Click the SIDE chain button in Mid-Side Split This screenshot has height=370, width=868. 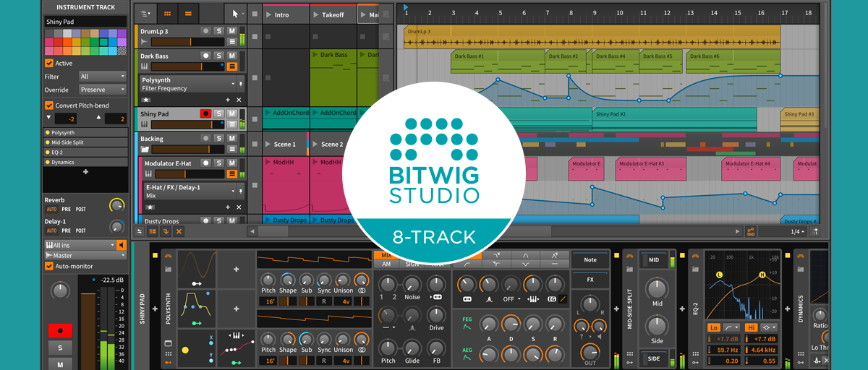[654, 358]
